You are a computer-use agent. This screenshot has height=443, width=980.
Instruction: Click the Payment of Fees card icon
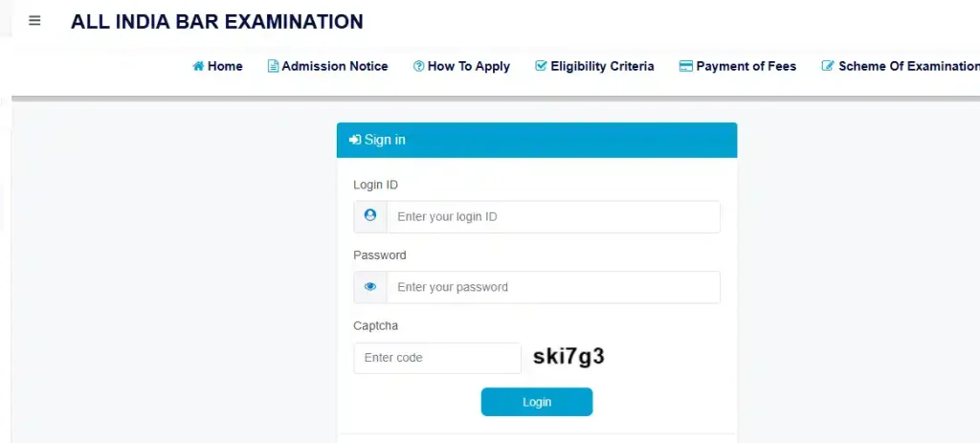[685, 67]
